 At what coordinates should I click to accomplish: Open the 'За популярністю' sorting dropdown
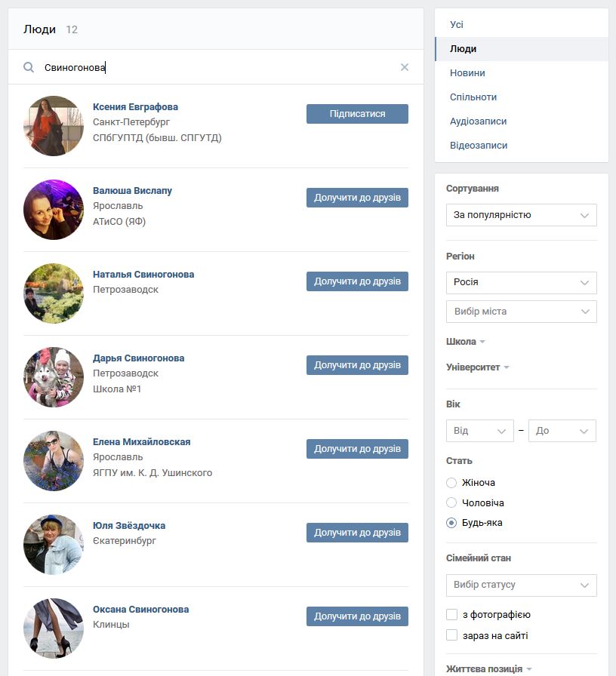(522, 215)
